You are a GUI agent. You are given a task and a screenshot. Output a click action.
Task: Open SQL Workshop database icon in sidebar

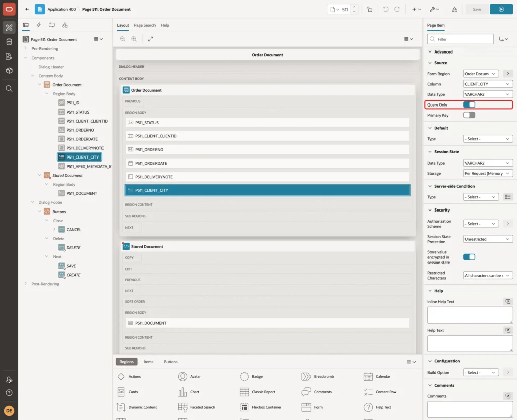[9, 42]
